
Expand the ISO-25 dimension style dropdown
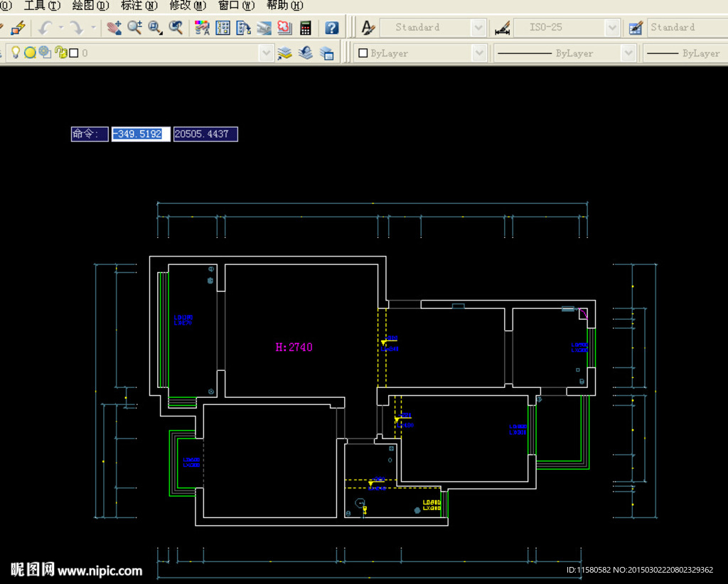pyautogui.click(x=612, y=28)
